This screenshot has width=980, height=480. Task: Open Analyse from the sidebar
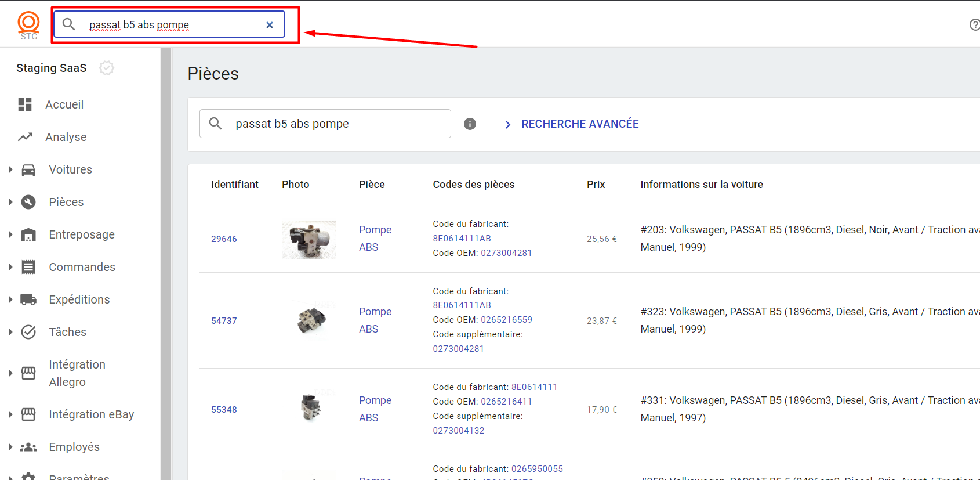(x=66, y=137)
